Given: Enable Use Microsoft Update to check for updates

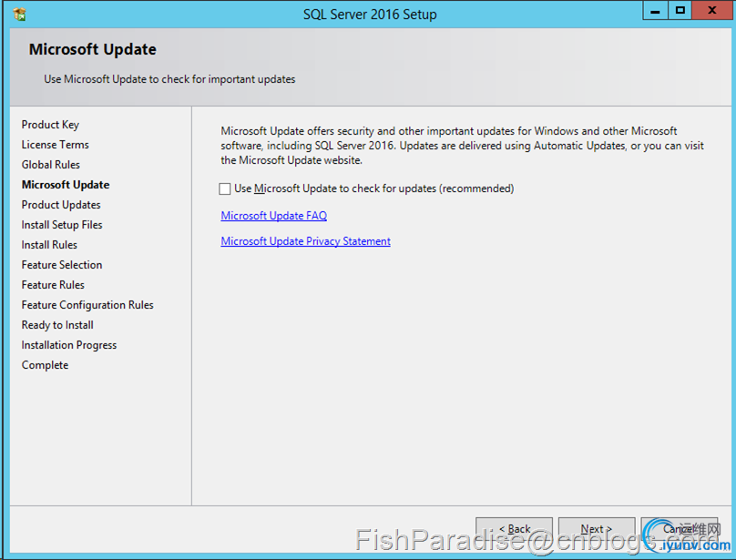Looking at the screenshot, I should click(225, 188).
